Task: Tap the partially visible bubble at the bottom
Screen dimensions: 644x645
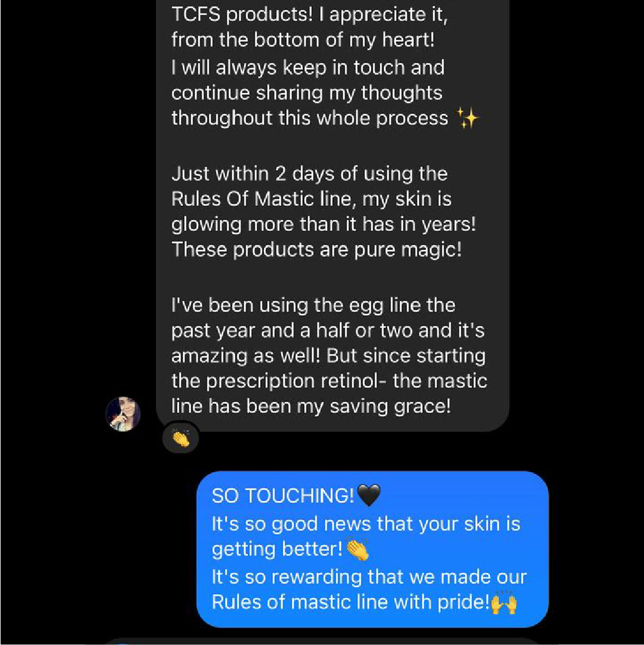Action: (x=322, y=641)
